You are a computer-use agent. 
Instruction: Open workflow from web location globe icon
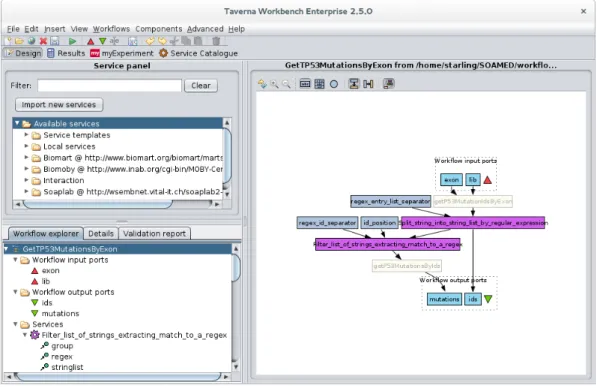click(x=32, y=41)
